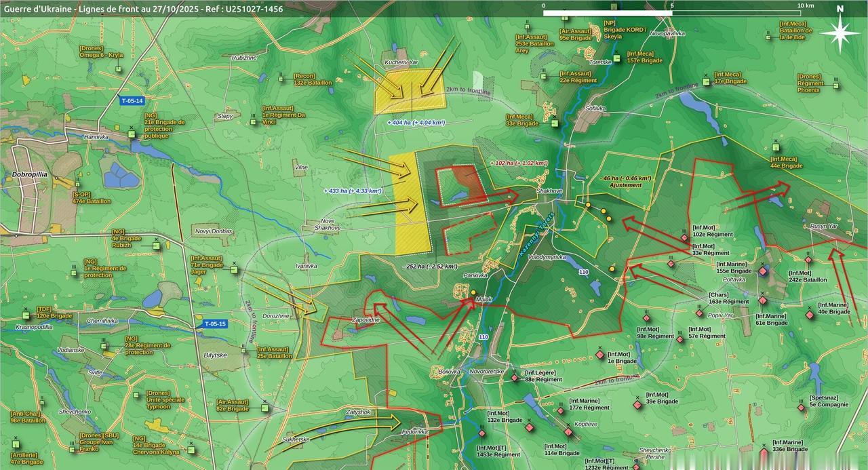Select the 155e Brigade marine unit diamond
The width and height of the screenshot is (868, 470).
(x=763, y=271)
